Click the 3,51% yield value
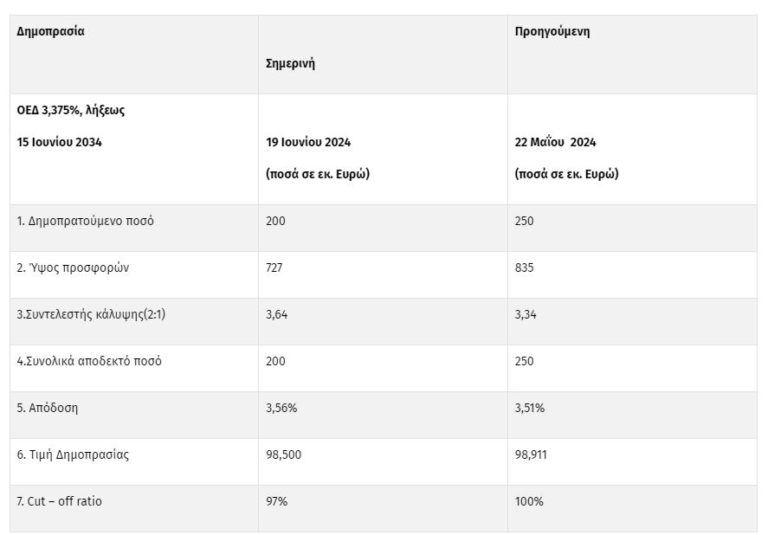The image size is (768, 535). 530,408
